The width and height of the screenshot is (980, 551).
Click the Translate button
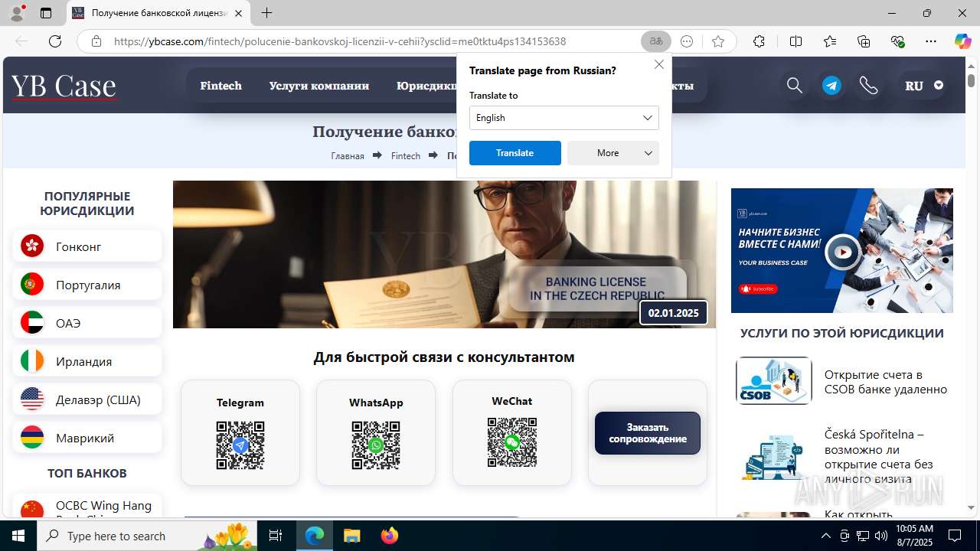pyautogui.click(x=514, y=153)
